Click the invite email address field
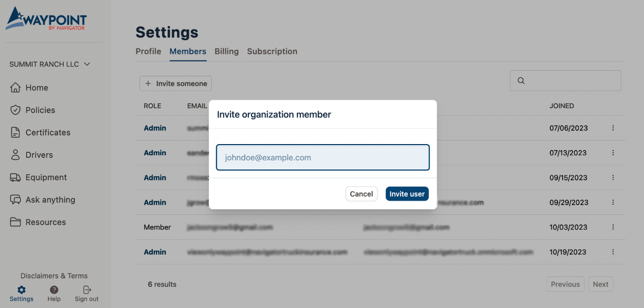This screenshot has height=308, width=644. [323, 157]
